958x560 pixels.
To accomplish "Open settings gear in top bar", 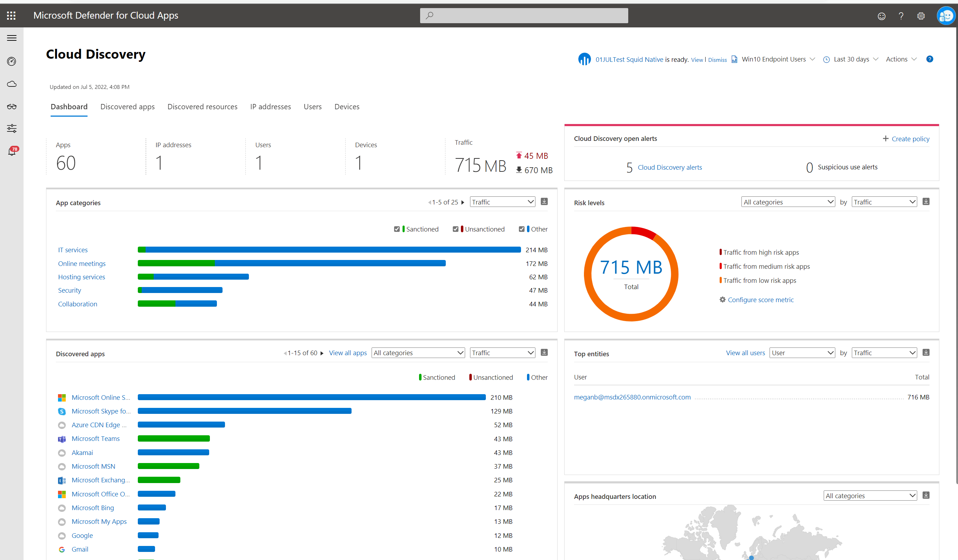I will (920, 16).
